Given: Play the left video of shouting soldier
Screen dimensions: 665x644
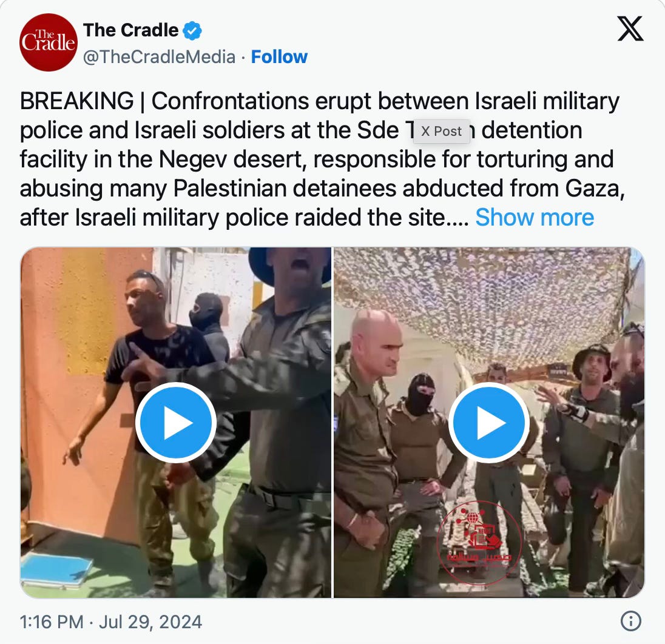Looking at the screenshot, I should [x=175, y=422].
